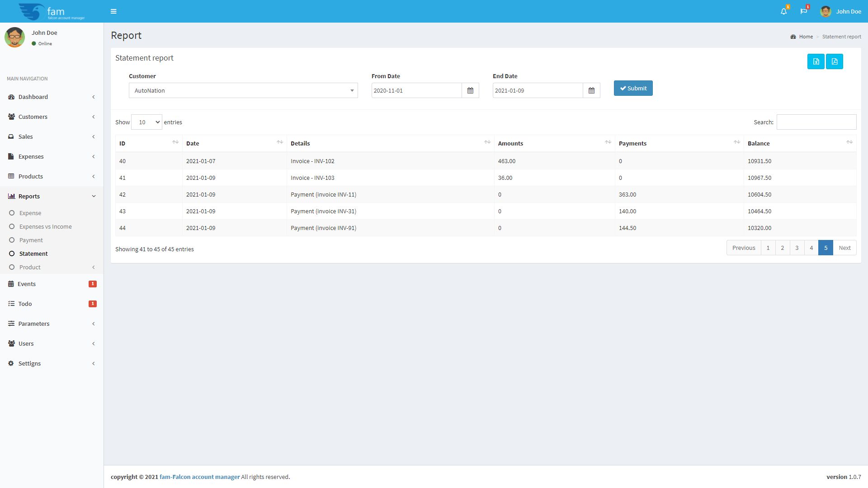This screenshot has width=868, height=488.
Task: Go to Home breadcrumb link
Action: coord(806,37)
